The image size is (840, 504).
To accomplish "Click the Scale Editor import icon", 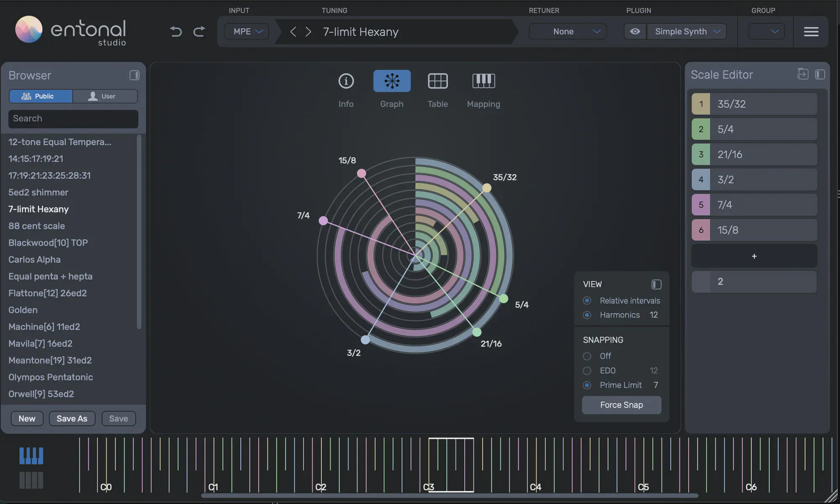I will pyautogui.click(x=803, y=74).
